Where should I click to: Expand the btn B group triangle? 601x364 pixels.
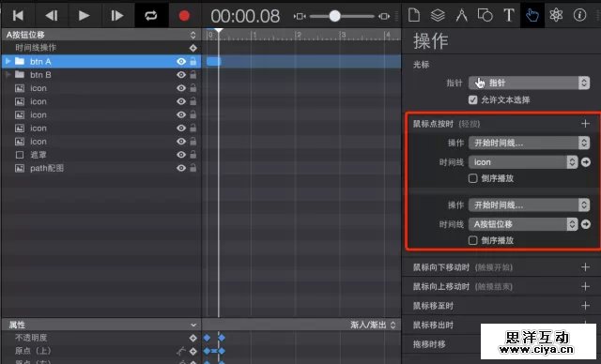click(x=8, y=75)
